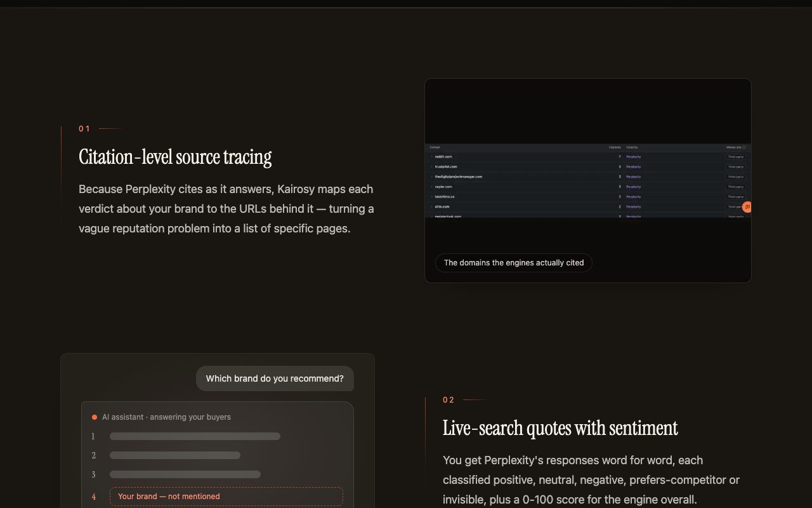Select the Domain column header
The width and height of the screenshot is (812, 508).
tap(435, 147)
